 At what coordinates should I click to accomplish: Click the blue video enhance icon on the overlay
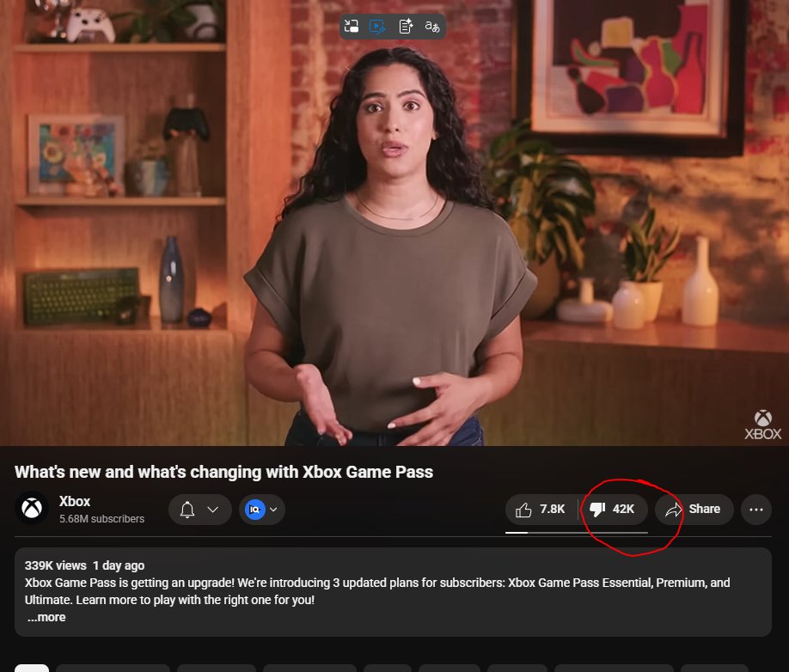coord(377,26)
